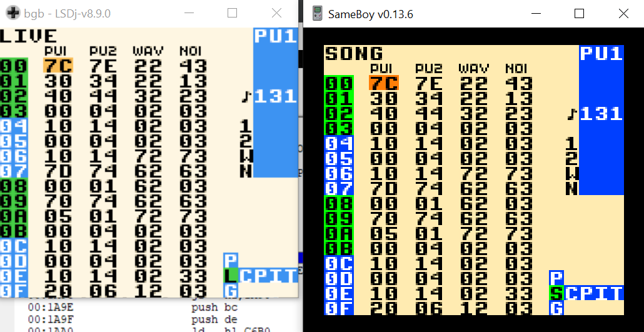This screenshot has width=644, height=332.
Task: Click the PU2 column header in bgb
Action: pos(104,51)
